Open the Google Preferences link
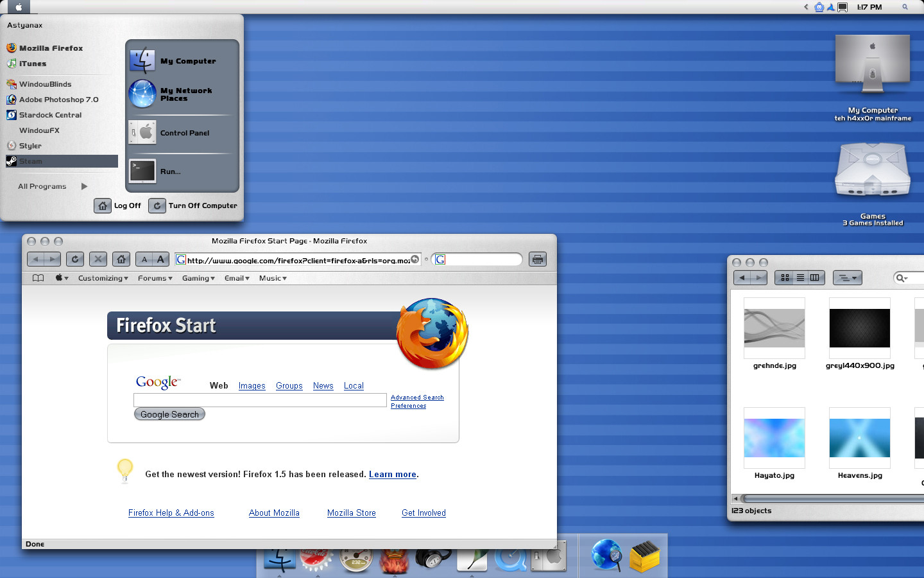This screenshot has width=924, height=578. [x=408, y=406]
